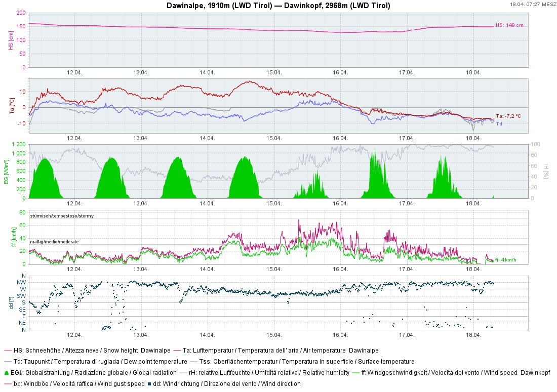This screenshot has height=392, width=557.
Task: Click the 'ff: 4km/h' current value label
Action: [505, 260]
